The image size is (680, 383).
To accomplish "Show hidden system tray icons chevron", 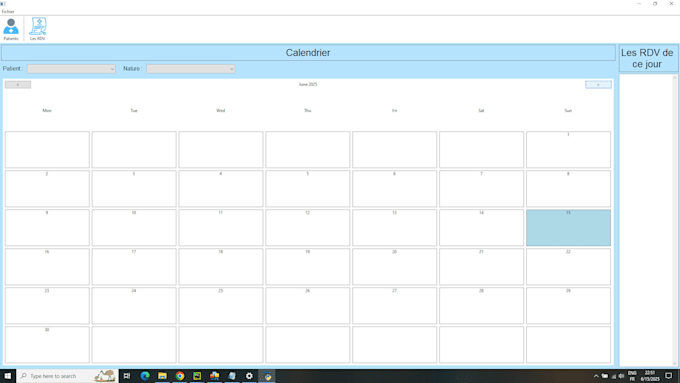I will pyautogui.click(x=596, y=376).
